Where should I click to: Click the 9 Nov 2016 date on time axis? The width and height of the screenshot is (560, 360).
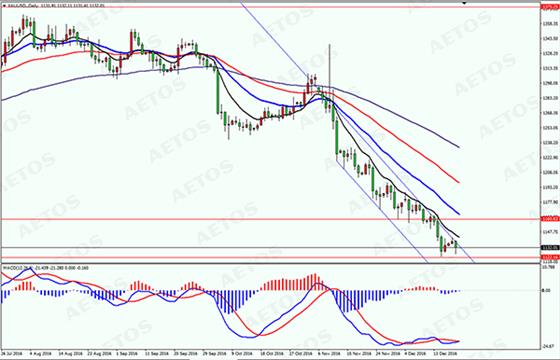click(329, 354)
